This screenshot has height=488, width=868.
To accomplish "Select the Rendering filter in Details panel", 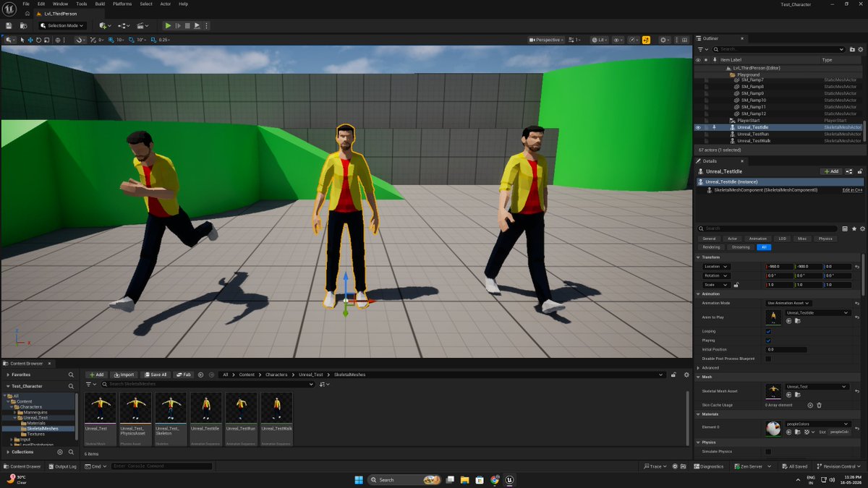I will click(711, 247).
